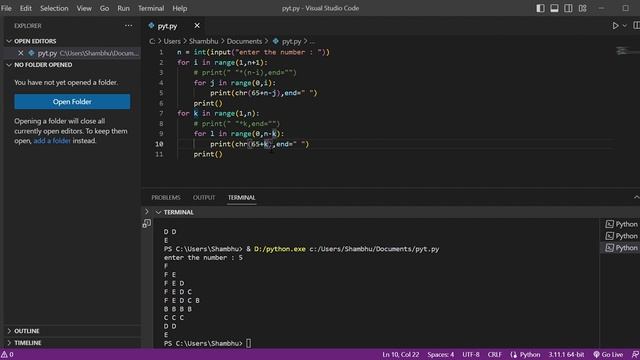Click the add a folder link
Viewport: 640px width, 360px height.
tap(52, 141)
